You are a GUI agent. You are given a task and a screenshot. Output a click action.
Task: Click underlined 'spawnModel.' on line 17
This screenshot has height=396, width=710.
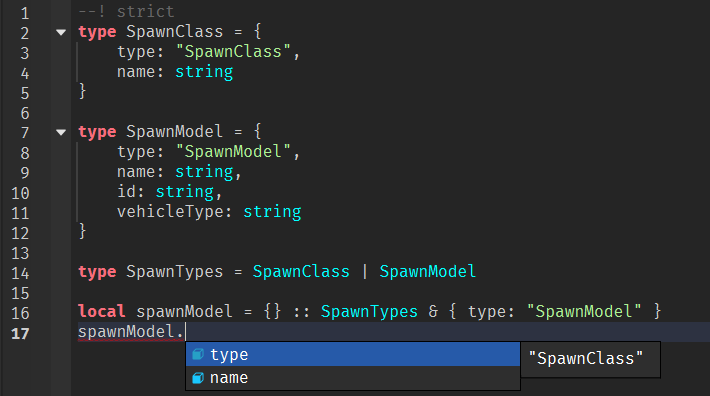tap(131, 332)
